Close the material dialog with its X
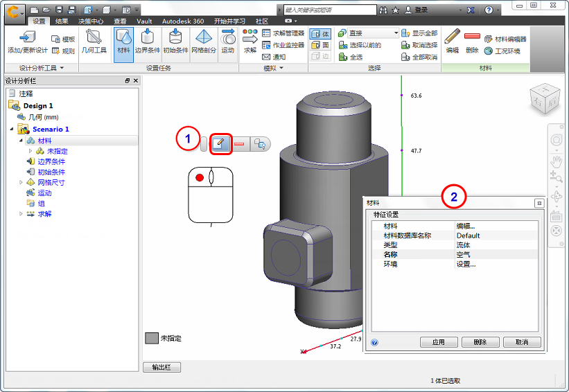The width and height of the screenshot is (569, 392). click(539, 203)
